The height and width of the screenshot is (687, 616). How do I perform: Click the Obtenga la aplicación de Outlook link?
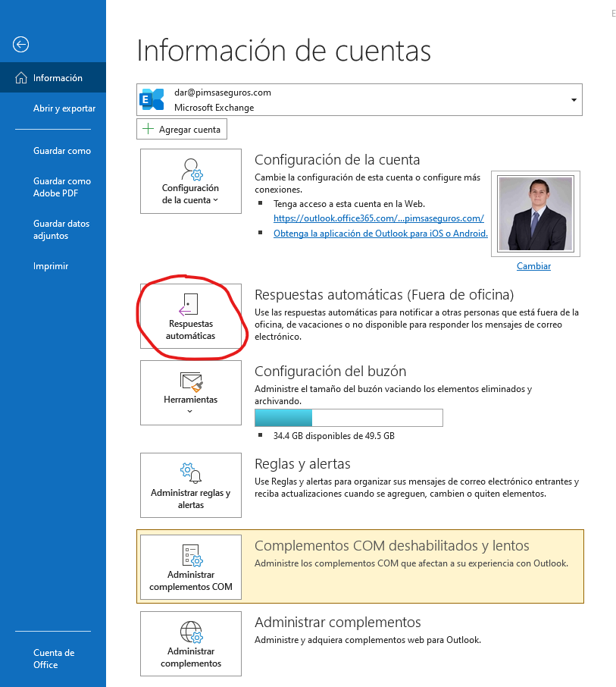point(380,234)
